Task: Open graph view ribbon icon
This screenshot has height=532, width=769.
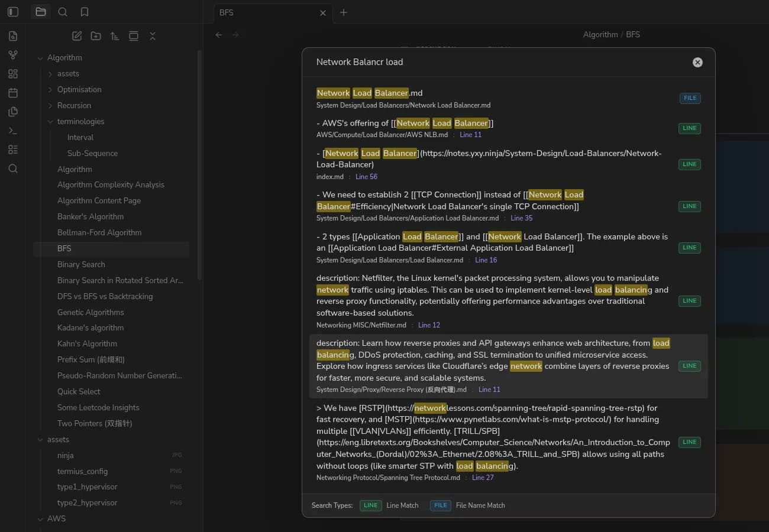Action: click(13, 55)
